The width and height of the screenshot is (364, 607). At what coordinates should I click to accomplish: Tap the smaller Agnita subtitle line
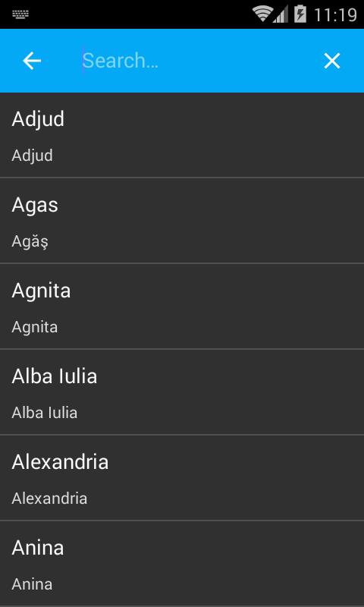pos(34,328)
